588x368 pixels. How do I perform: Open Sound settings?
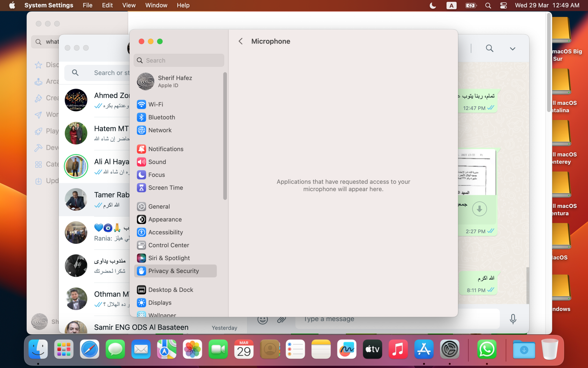tap(157, 162)
